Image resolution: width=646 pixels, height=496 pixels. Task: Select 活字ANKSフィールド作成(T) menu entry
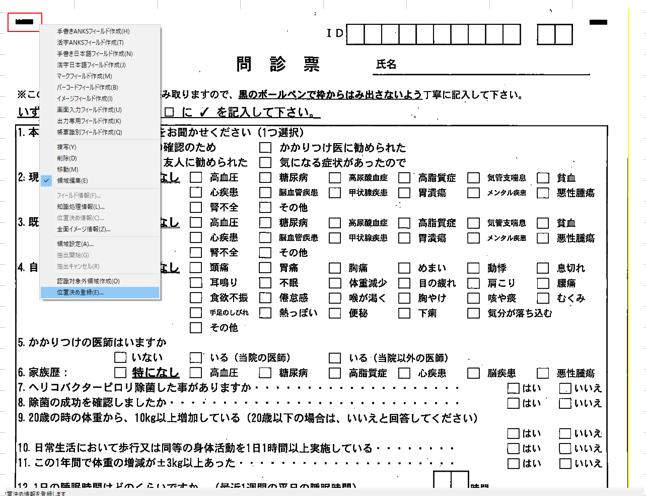click(x=90, y=43)
